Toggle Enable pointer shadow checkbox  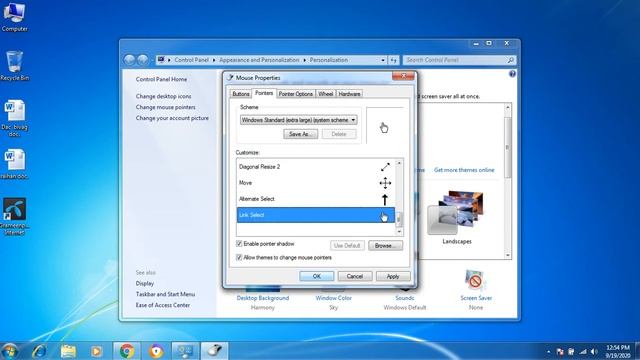[x=239, y=244]
